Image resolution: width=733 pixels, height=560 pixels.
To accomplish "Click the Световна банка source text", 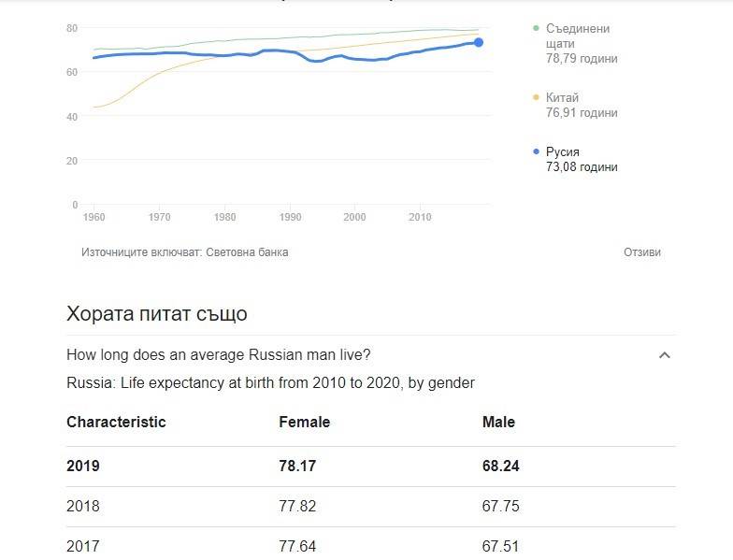I will coord(247,252).
